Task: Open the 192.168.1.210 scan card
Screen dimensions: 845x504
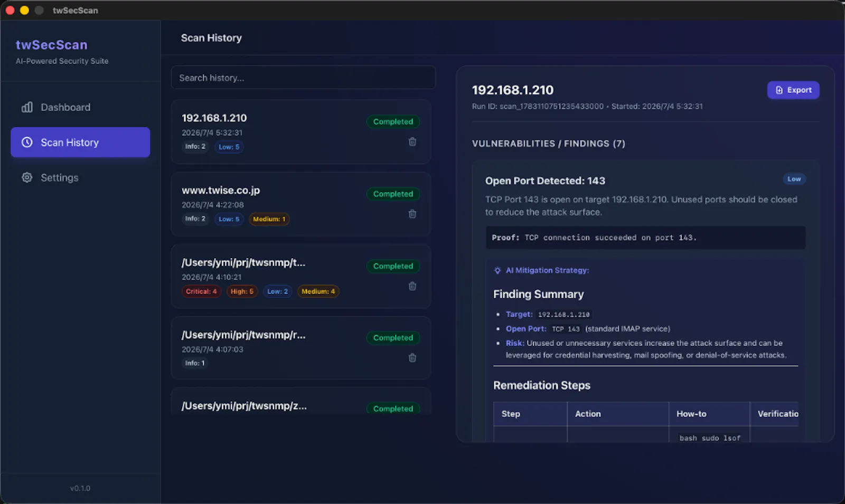Action: click(301, 132)
